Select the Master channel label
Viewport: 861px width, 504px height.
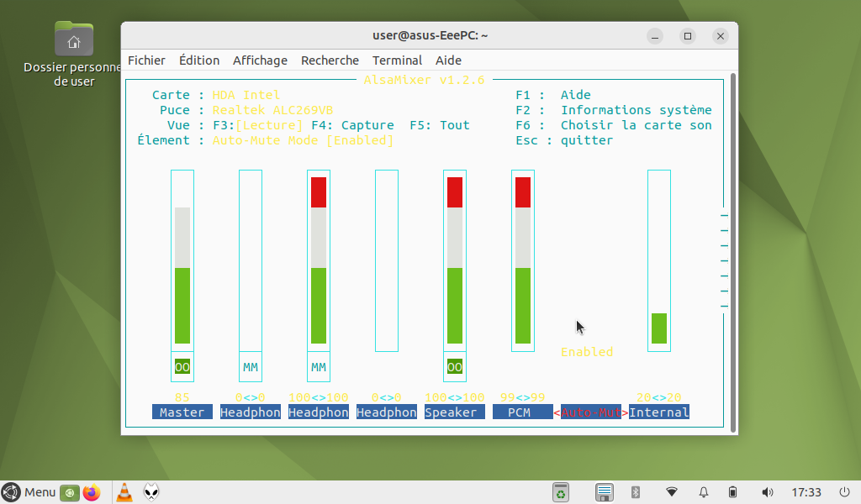point(182,412)
